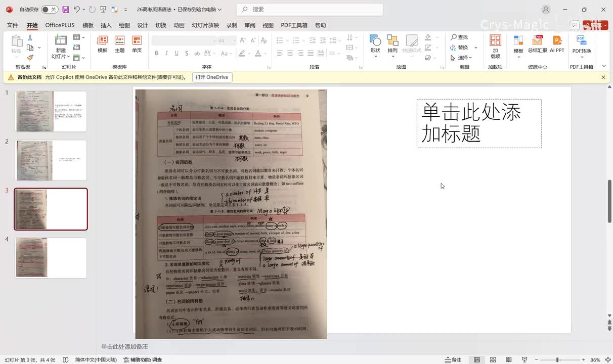The image size is (613, 364).
Task: Launch the AI PPT tool
Action: pyautogui.click(x=557, y=44)
